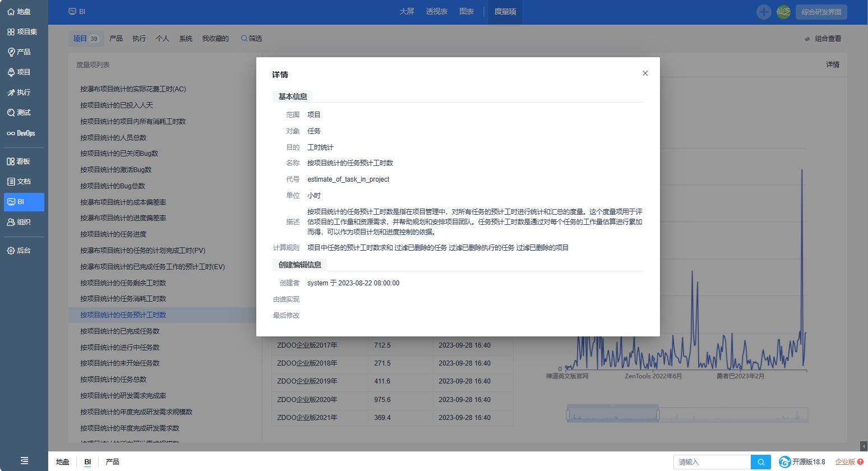Close the 详情 dialog with the X icon
Screen dimensions: 868x471
pos(645,73)
